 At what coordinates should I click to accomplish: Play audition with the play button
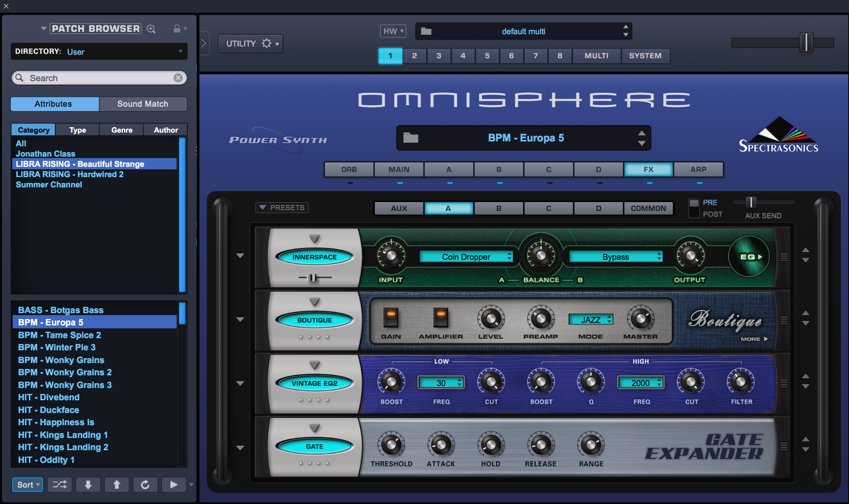(x=174, y=484)
